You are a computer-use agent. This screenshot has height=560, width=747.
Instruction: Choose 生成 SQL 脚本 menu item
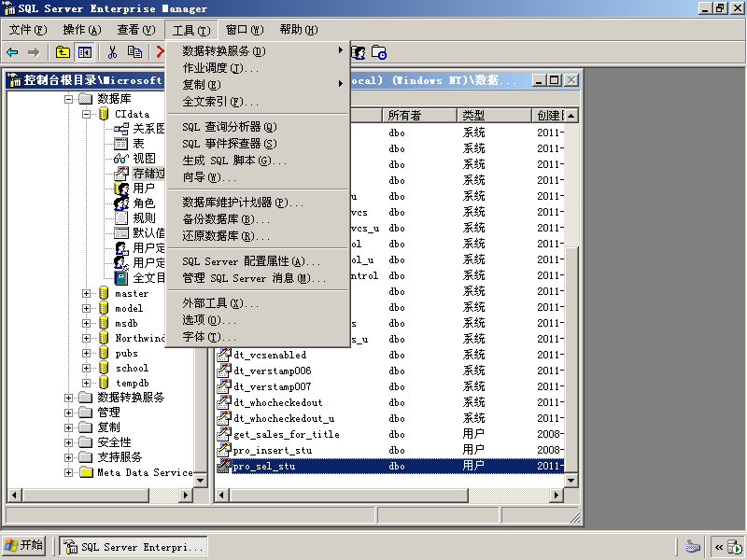[x=258, y=161]
